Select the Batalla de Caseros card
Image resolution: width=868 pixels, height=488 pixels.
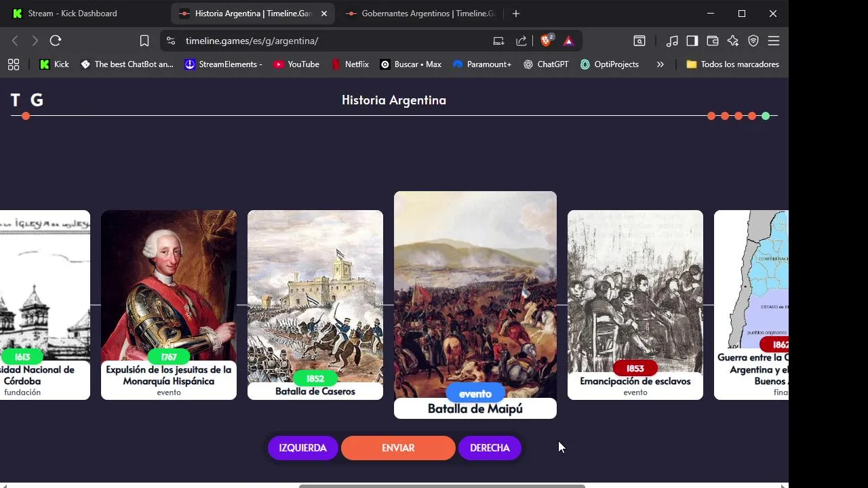pos(315,305)
